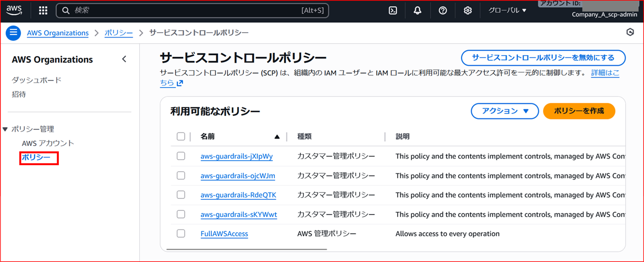Sort by the 名前 column arrow

277,137
